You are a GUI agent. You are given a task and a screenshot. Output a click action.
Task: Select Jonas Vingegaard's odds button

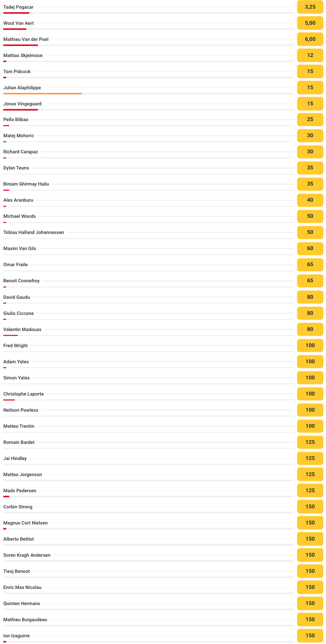pyautogui.click(x=310, y=104)
